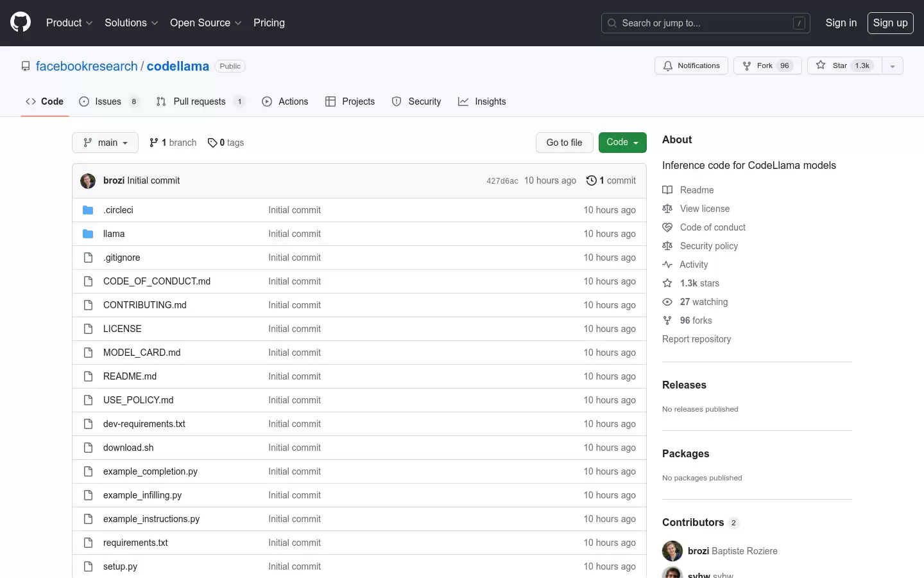Click the Notifications bell icon
The width and height of the screenshot is (924, 578).
click(x=668, y=66)
